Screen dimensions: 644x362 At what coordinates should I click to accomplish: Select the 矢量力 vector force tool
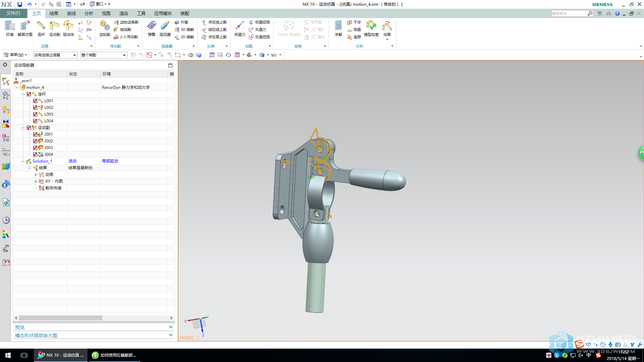257,29
